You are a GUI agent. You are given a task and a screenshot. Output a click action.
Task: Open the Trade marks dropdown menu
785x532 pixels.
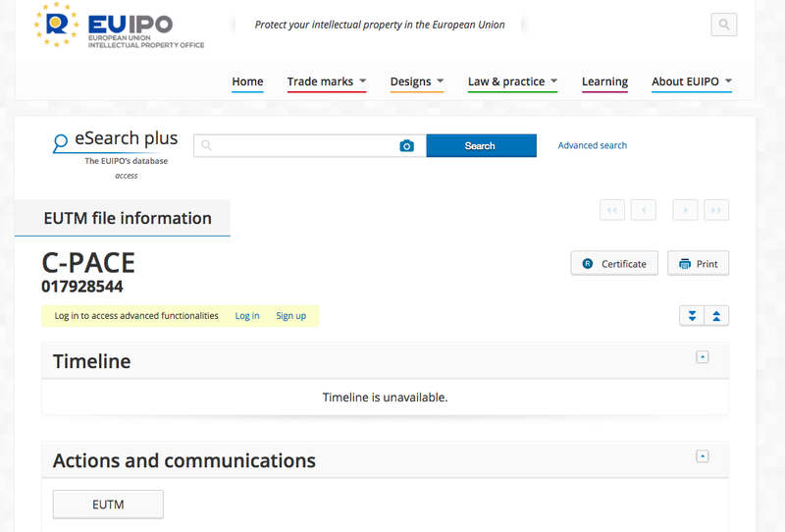point(327,81)
